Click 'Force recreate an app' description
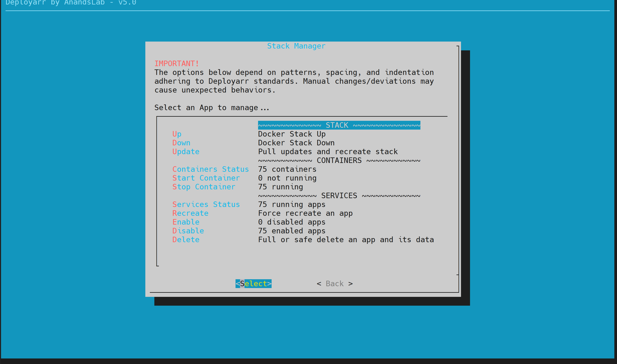The image size is (617, 364). click(305, 213)
